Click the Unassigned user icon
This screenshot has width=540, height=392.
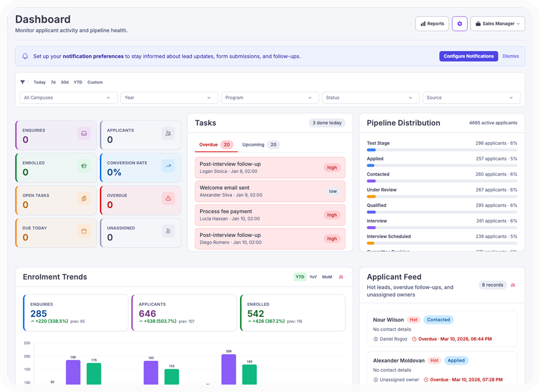click(168, 231)
